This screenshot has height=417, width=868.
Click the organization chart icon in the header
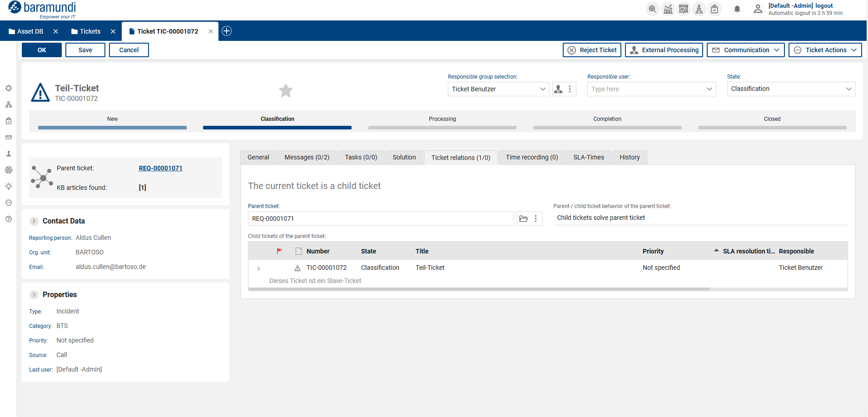coord(699,9)
